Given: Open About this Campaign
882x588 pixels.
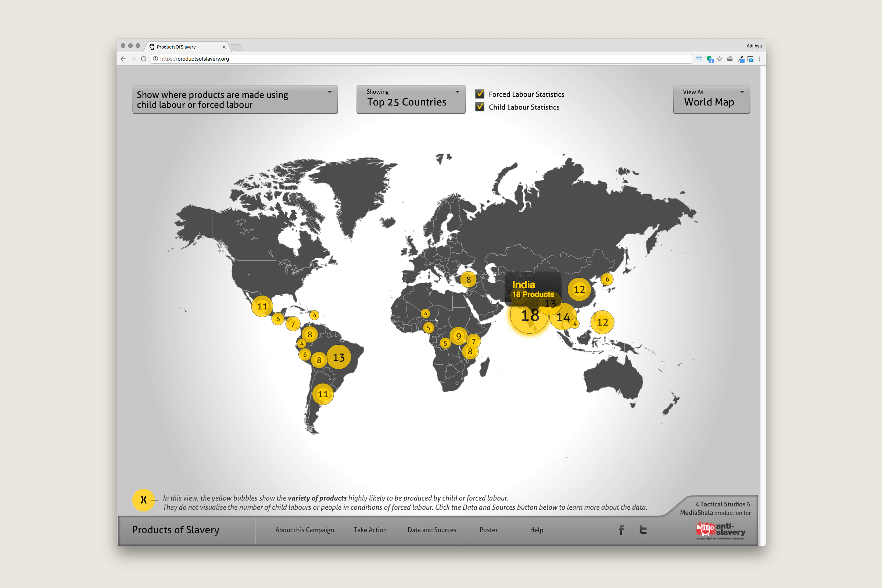Looking at the screenshot, I should [x=305, y=530].
